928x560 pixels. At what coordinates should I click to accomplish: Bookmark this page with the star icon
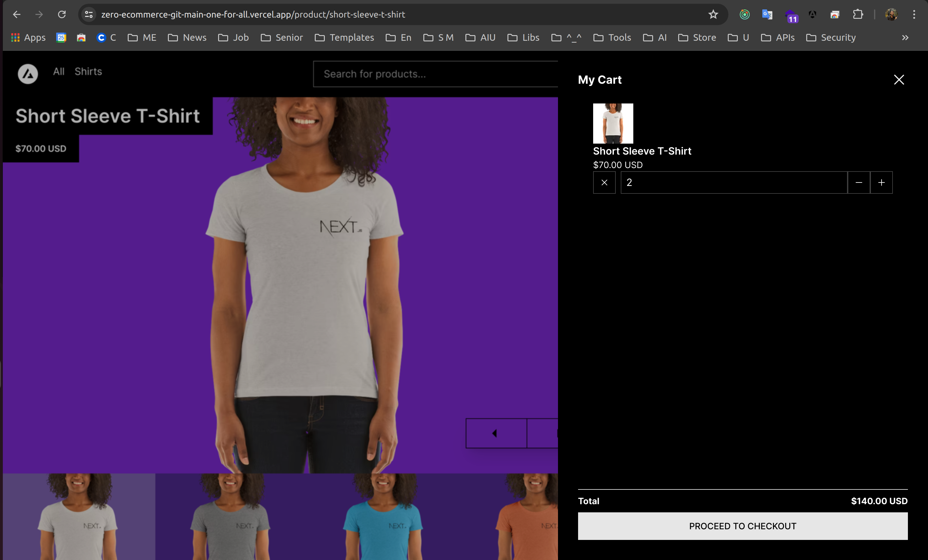point(713,15)
